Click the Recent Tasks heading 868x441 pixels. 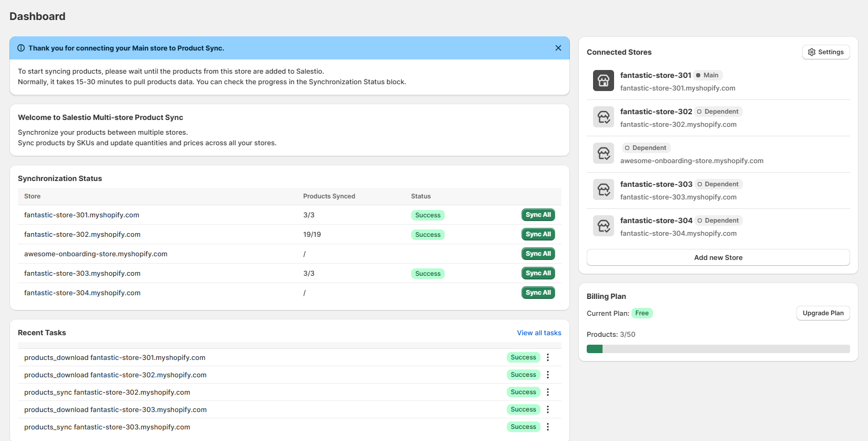pos(42,333)
